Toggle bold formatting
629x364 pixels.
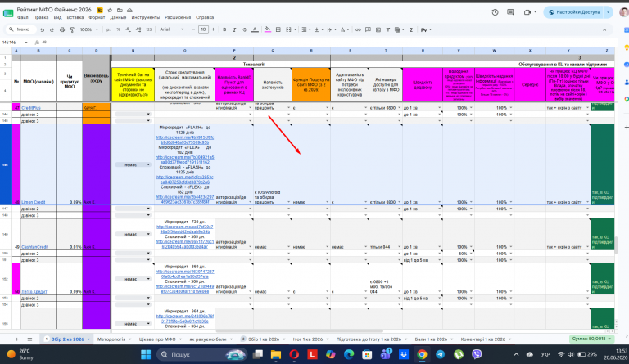pos(224,29)
